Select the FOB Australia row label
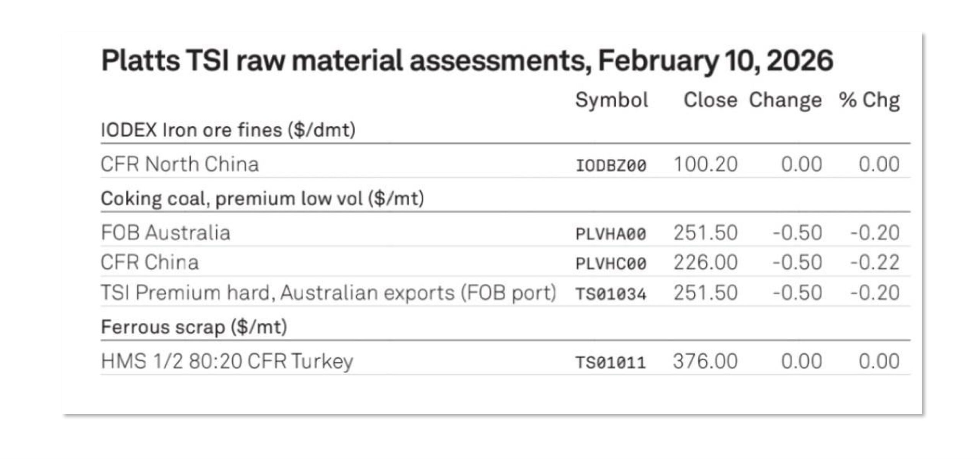 pyautogui.click(x=165, y=233)
